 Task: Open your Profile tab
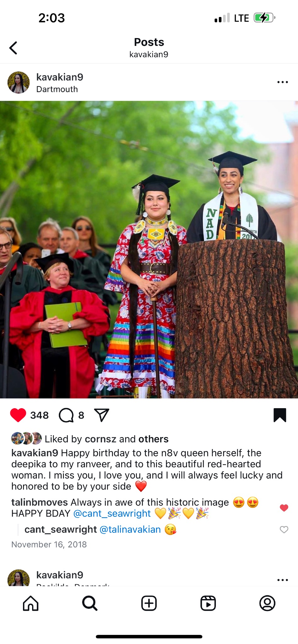267,603
